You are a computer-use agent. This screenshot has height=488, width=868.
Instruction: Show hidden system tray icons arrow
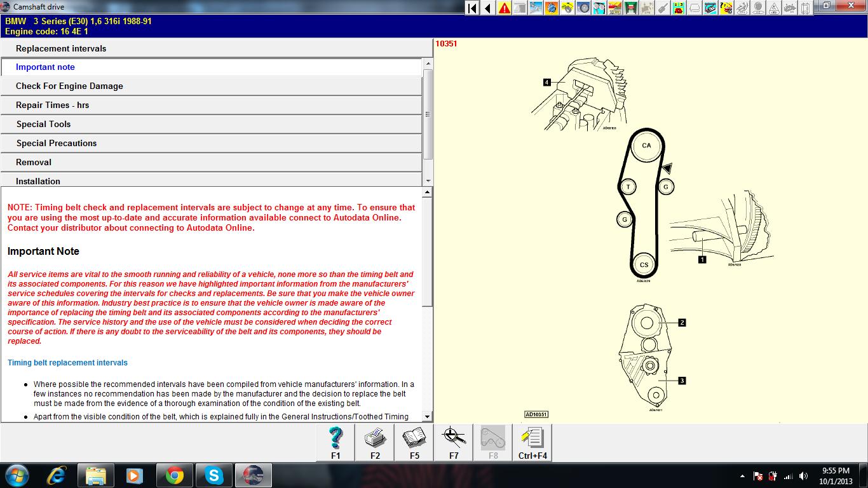(743, 476)
